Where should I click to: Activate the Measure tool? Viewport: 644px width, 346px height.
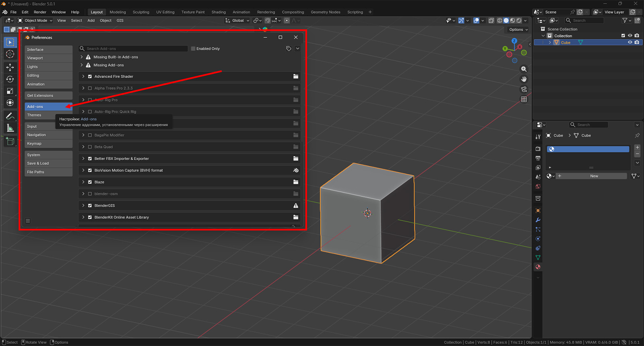[x=10, y=128]
